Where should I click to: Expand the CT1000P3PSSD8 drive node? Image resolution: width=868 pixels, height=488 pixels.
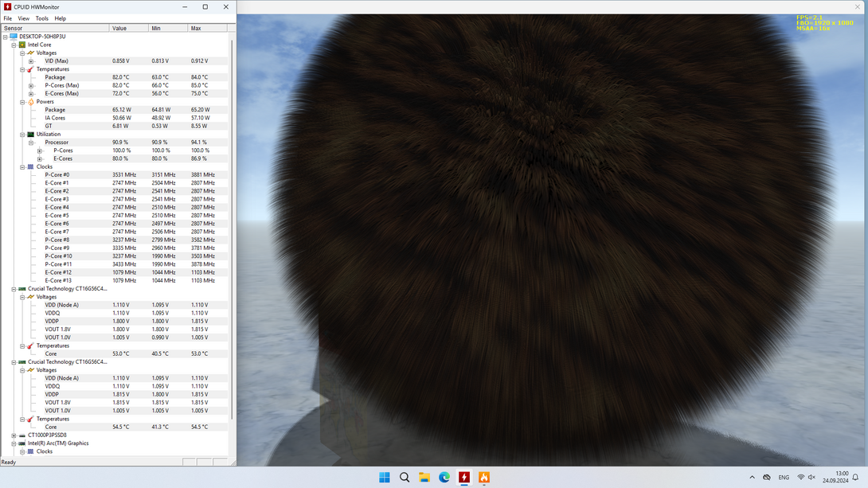[14, 435]
